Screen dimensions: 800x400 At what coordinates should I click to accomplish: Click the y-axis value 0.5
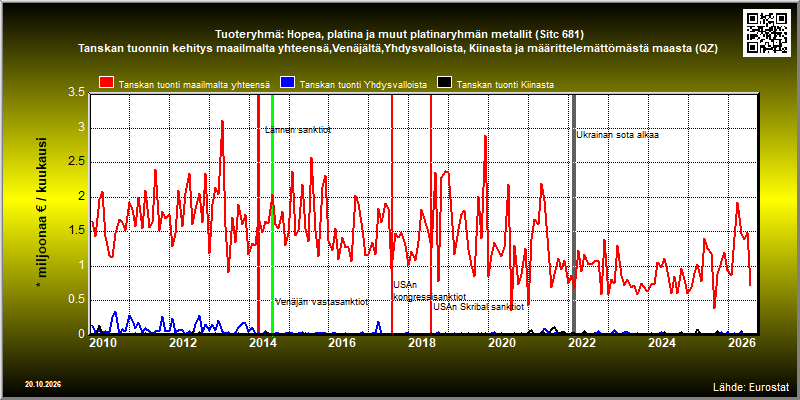coord(77,300)
